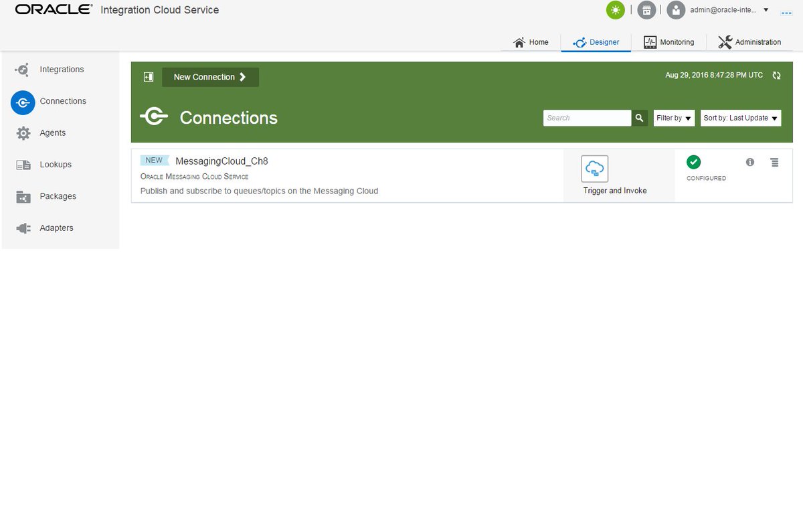Click the search magnifier button
803x532 pixels.
[x=640, y=118]
